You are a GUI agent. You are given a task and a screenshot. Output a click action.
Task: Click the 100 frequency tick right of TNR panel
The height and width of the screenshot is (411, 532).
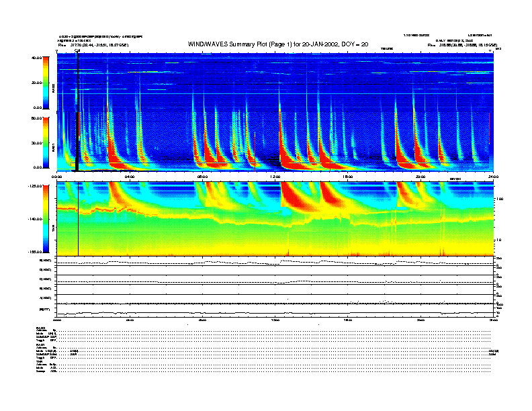[500, 199]
